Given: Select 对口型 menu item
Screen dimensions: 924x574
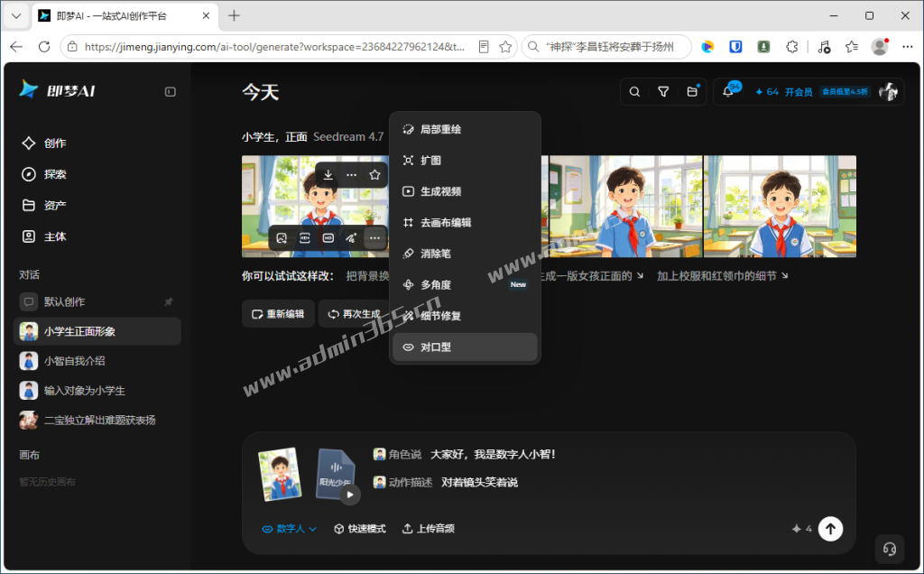Looking at the screenshot, I should tap(465, 347).
